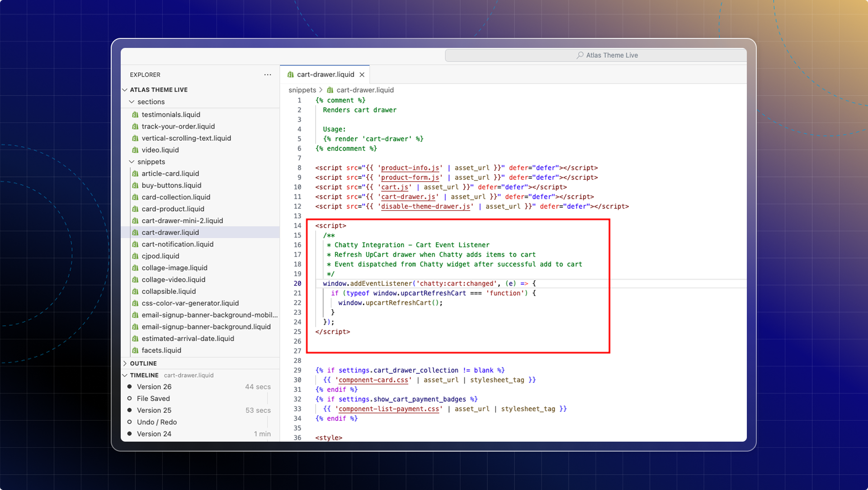Click snippets in the breadcrumb path
The image size is (868, 490).
(x=302, y=90)
